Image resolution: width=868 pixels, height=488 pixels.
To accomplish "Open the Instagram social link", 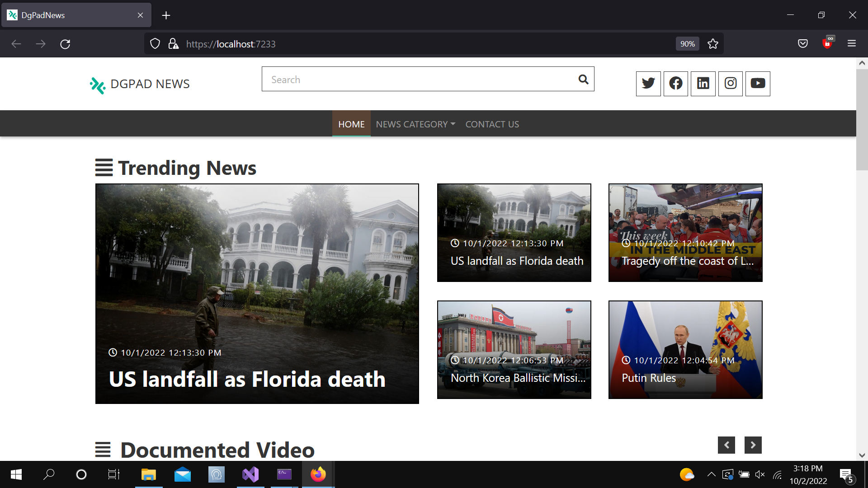I will 731,84.
